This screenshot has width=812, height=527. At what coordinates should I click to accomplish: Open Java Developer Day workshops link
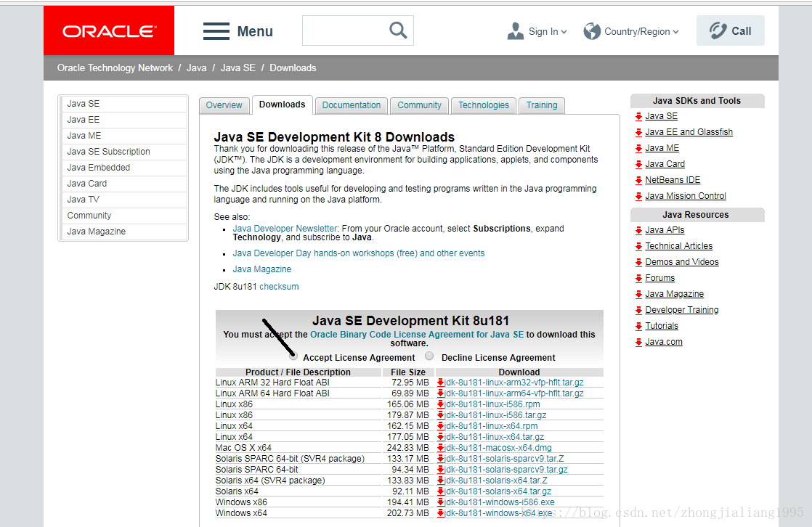pos(358,253)
